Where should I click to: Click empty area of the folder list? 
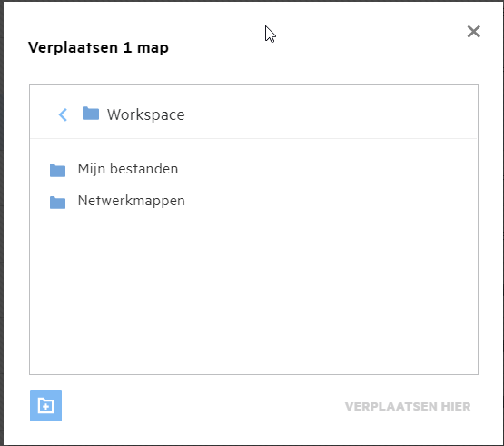253,290
